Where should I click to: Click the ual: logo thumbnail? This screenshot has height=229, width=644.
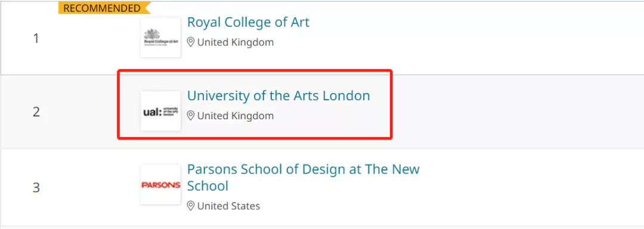160,111
